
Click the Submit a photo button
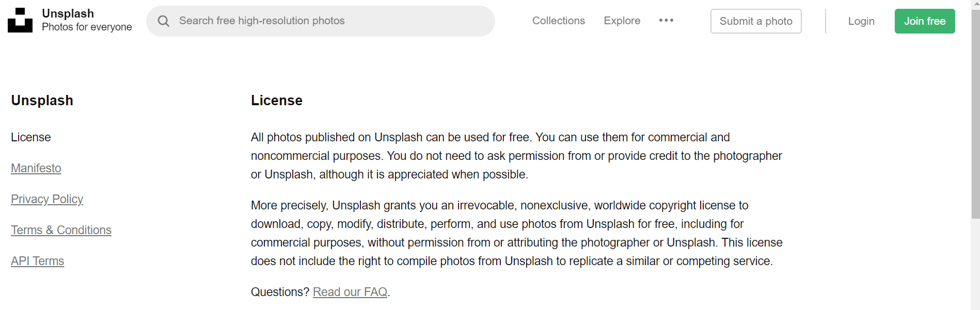[x=756, y=21]
